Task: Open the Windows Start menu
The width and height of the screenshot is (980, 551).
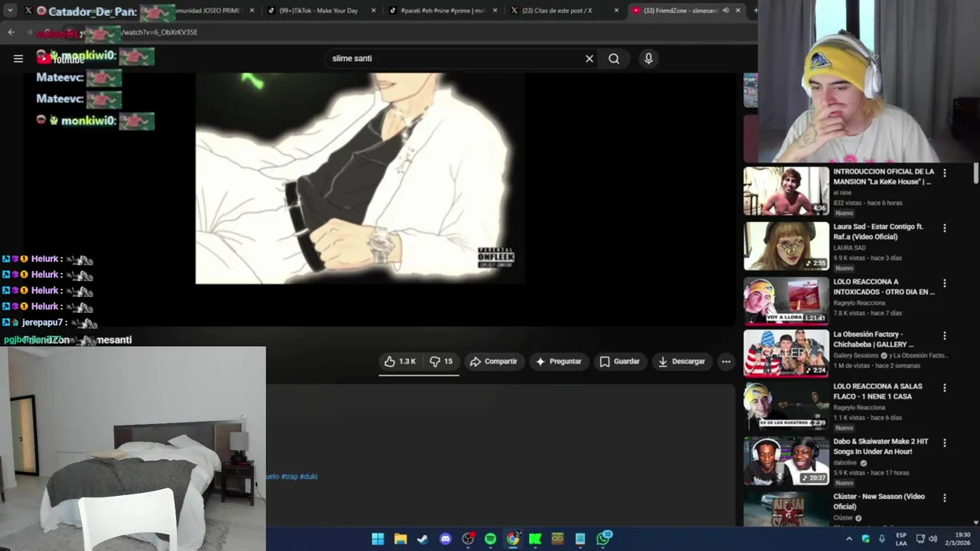Action: 377,539
